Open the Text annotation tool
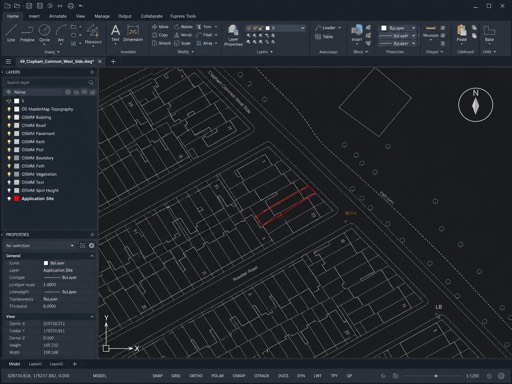Viewport: 512px width, 384px height. (x=115, y=33)
